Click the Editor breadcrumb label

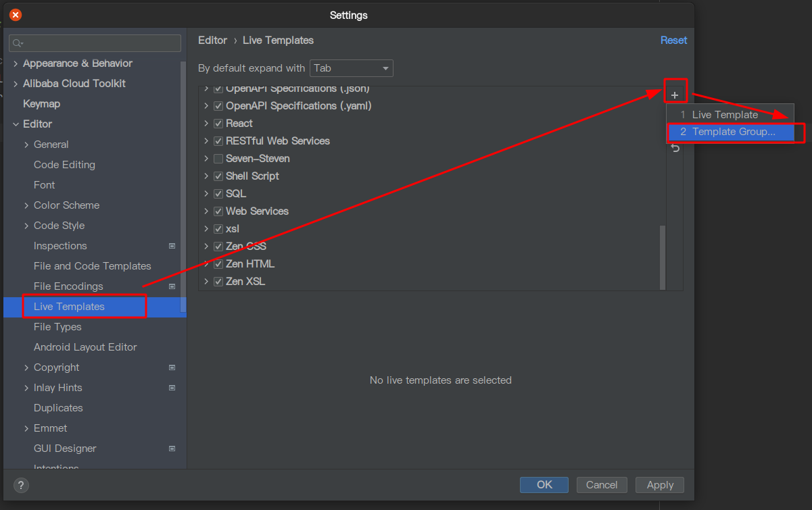click(212, 41)
